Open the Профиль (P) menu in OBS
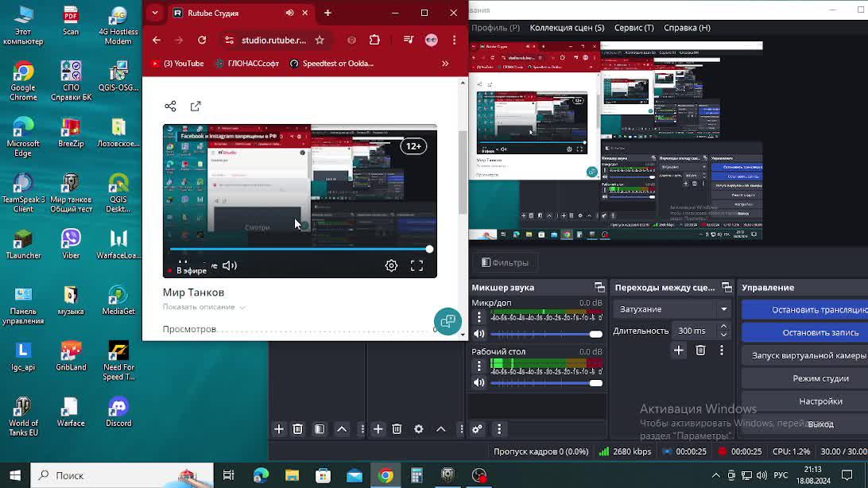Image resolution: width=868 pixels, height=488 pixels. pos(495,28)
